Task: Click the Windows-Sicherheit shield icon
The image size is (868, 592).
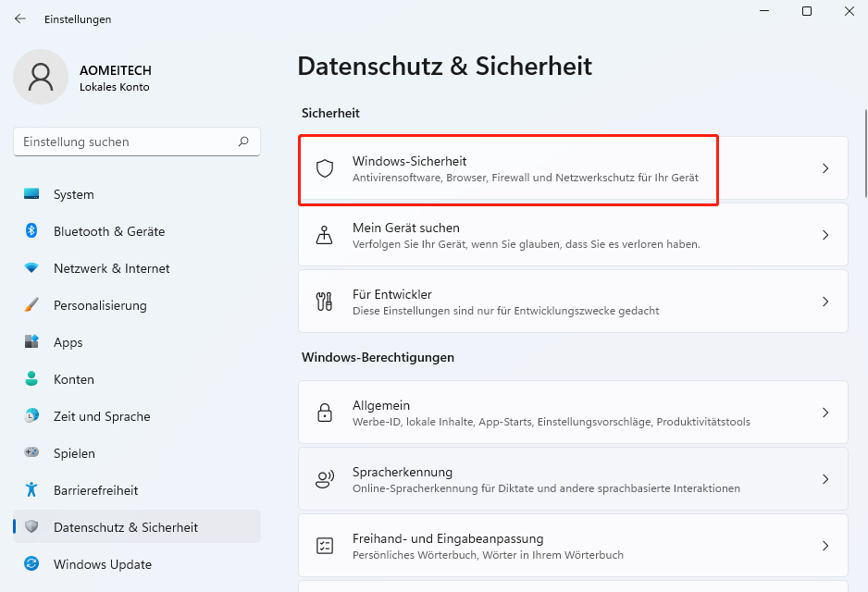Action: coord(324,168)
